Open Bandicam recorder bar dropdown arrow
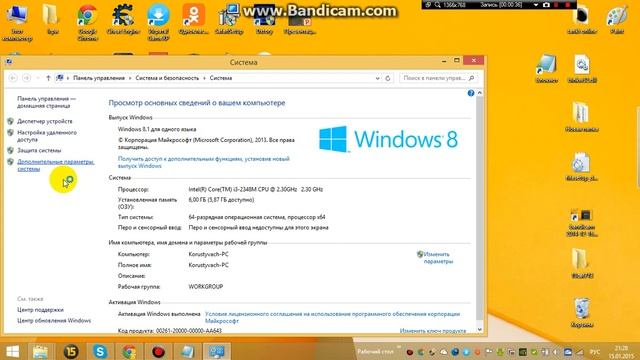This screenshot has height=360, width=640. point(536,5)
